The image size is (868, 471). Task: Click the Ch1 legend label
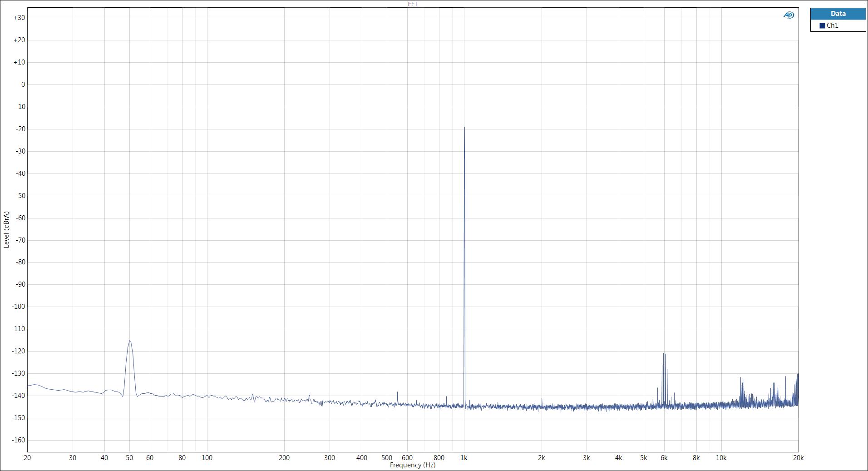[x=833, y=26]
